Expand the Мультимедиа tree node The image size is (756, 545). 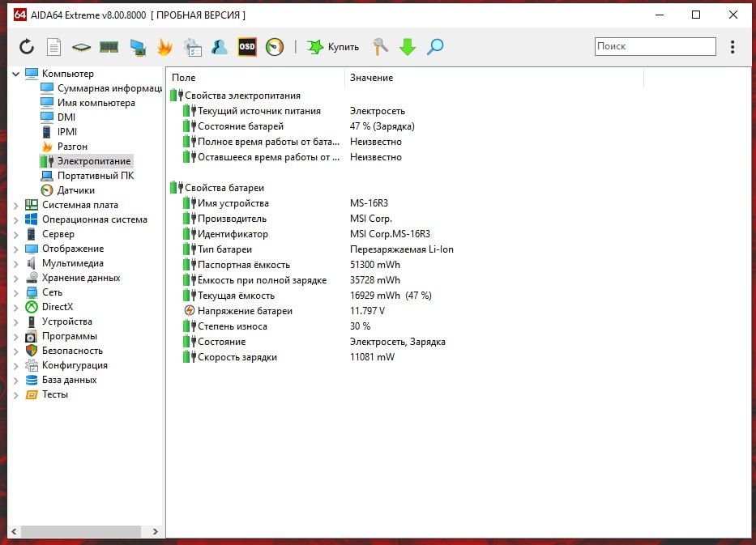click(15, 263)
